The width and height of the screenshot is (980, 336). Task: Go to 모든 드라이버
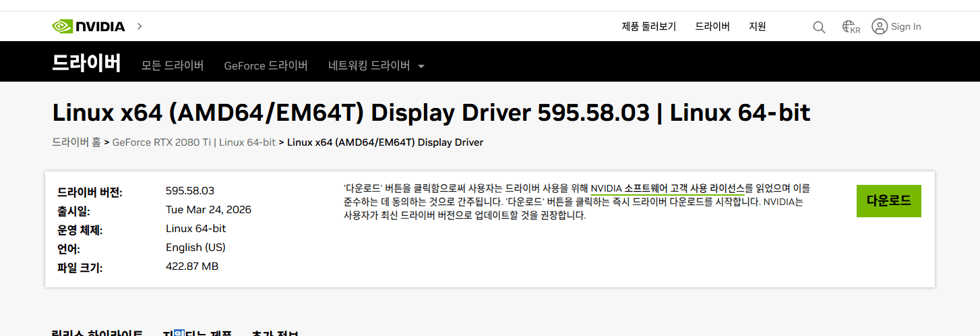pyautogui.click(x=173, y=65)
